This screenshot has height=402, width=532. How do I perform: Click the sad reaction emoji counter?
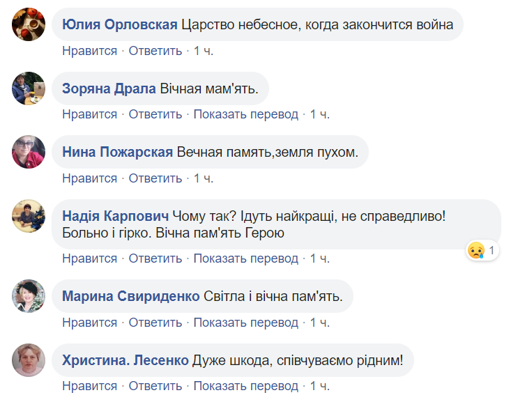[x=482, y=249]
